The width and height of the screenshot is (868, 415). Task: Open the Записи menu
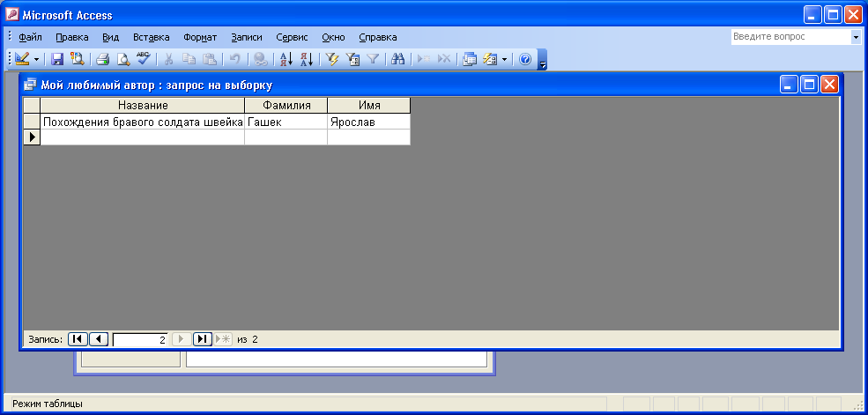tap(247, 38)
